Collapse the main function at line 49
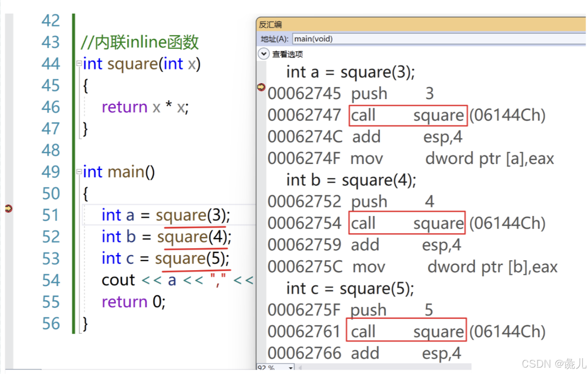Screen dimensions: 588x374 pyautogui.click(x=79, y=171)
